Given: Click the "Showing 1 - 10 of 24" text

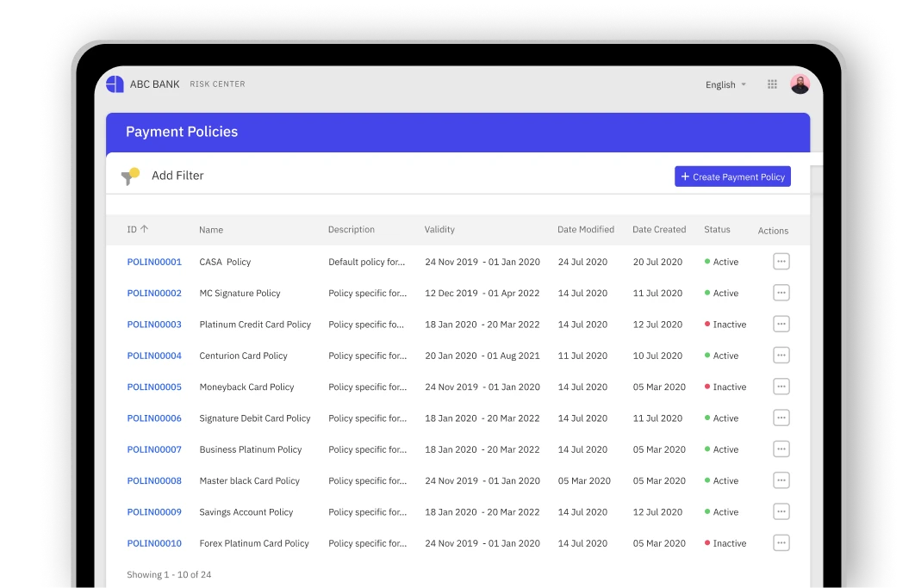Looking at the screenshot, I should coord(169,574).
